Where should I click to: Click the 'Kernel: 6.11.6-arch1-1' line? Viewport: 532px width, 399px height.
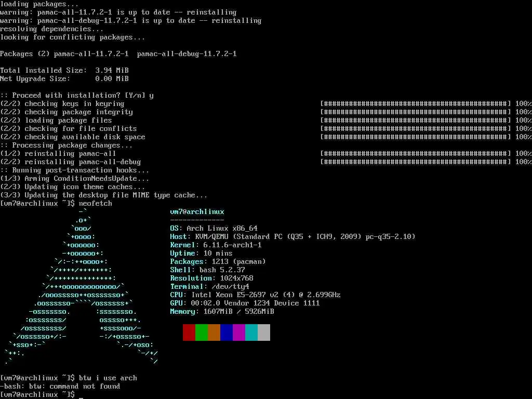click(x=216, y=245)
